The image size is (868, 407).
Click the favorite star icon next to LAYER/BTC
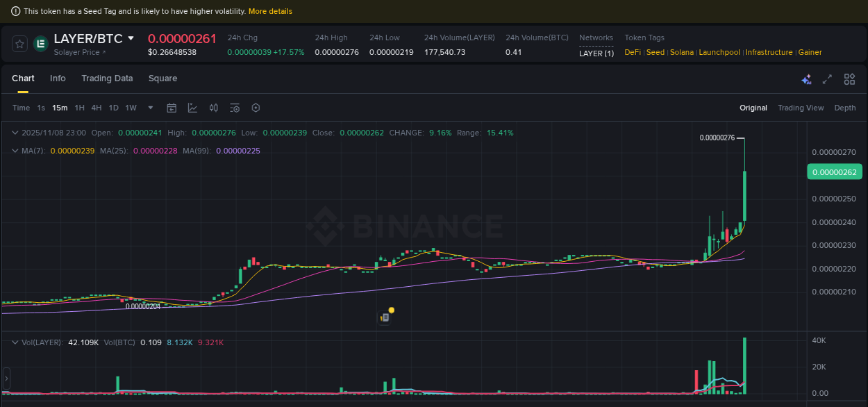[x=19, y=43]
